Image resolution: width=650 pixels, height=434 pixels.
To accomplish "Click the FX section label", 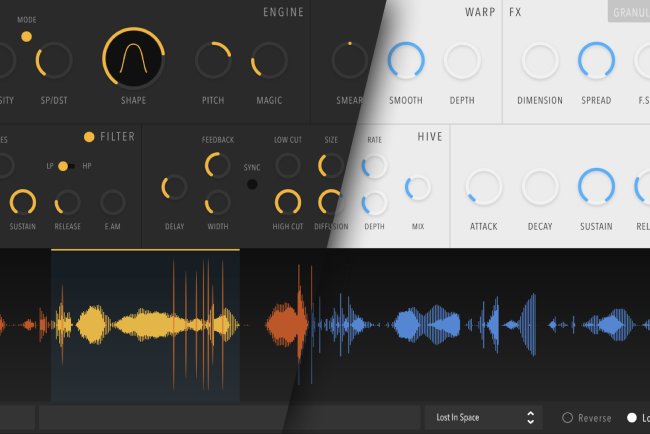I will click(x=515, y=12).
